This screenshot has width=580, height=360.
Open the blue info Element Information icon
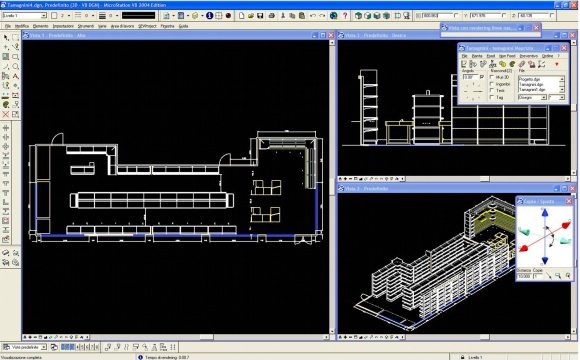[x=209, y=16]
